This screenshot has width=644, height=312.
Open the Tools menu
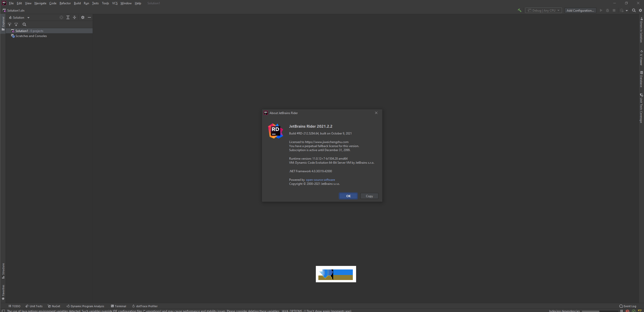[105, 3]
